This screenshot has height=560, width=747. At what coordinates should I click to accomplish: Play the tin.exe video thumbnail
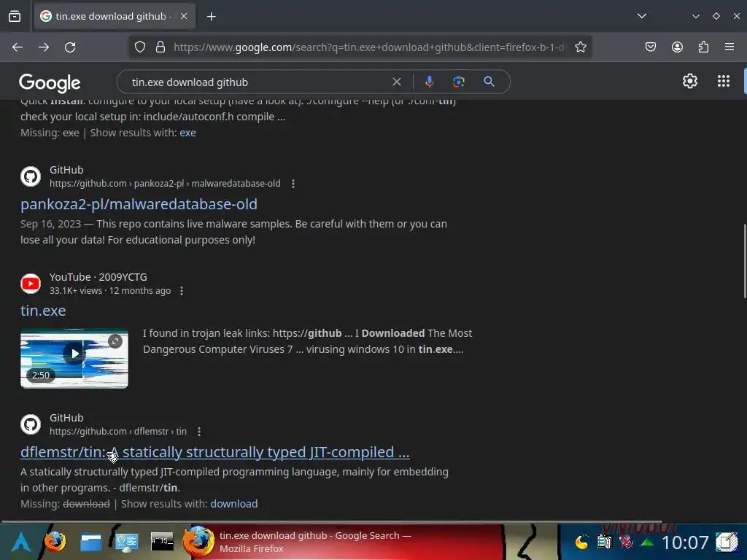tap(74, 359)
